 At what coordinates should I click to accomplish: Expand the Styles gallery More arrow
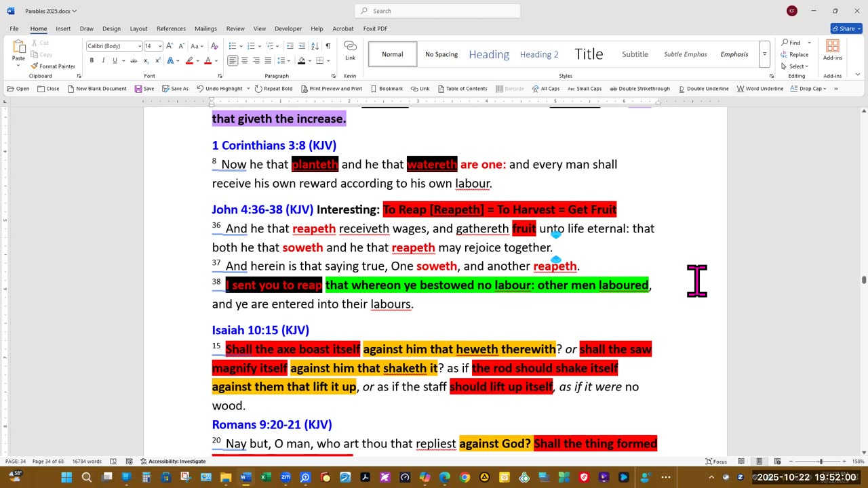coord(764,54)
